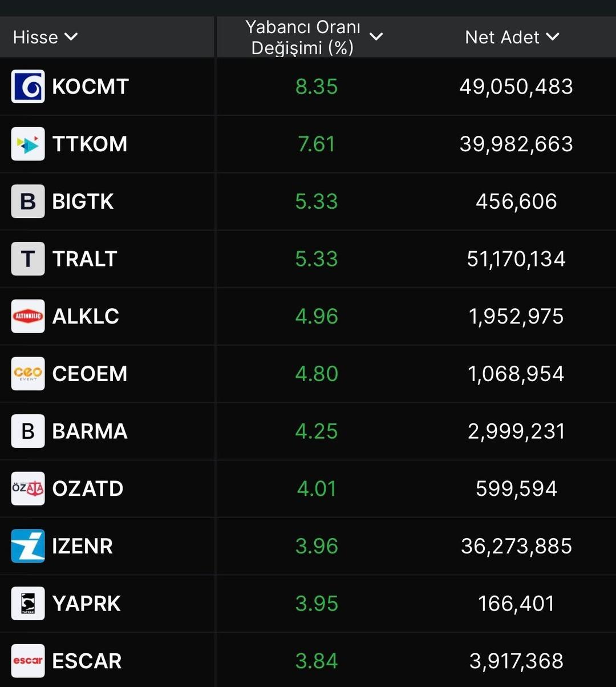Click TRALT foreign ratio change 5.33
This screenshot has width=616, height=687.
point(317,259)
